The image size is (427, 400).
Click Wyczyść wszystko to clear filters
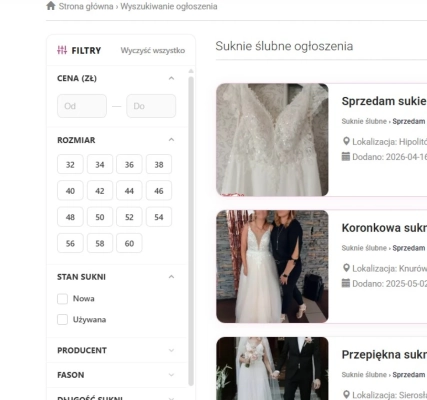click(153, 50)
